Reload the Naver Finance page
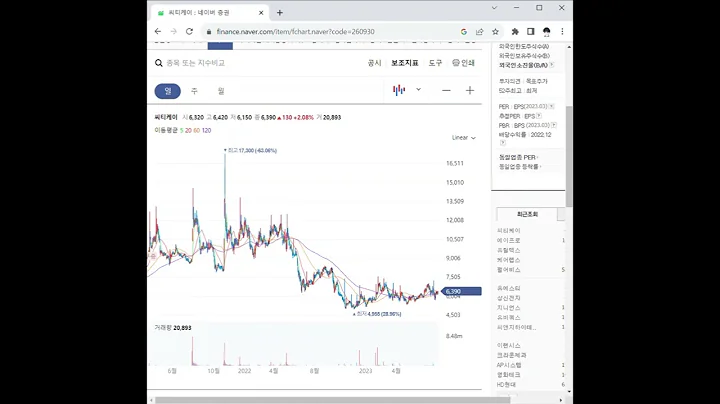 click(x=189, y=32)
